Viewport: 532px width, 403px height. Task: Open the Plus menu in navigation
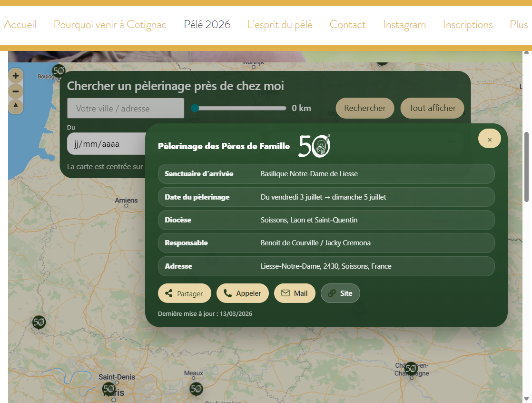click(518, 25)
